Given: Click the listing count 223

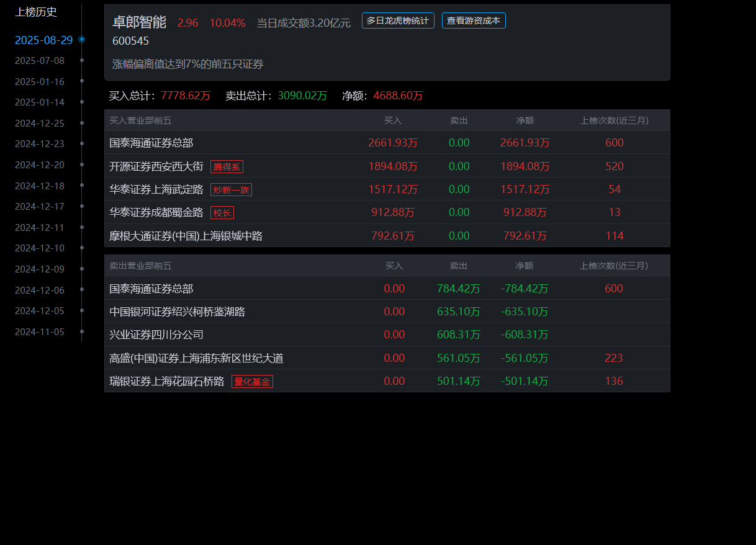Looking at the screenshot, I should (x=614, y=358).
